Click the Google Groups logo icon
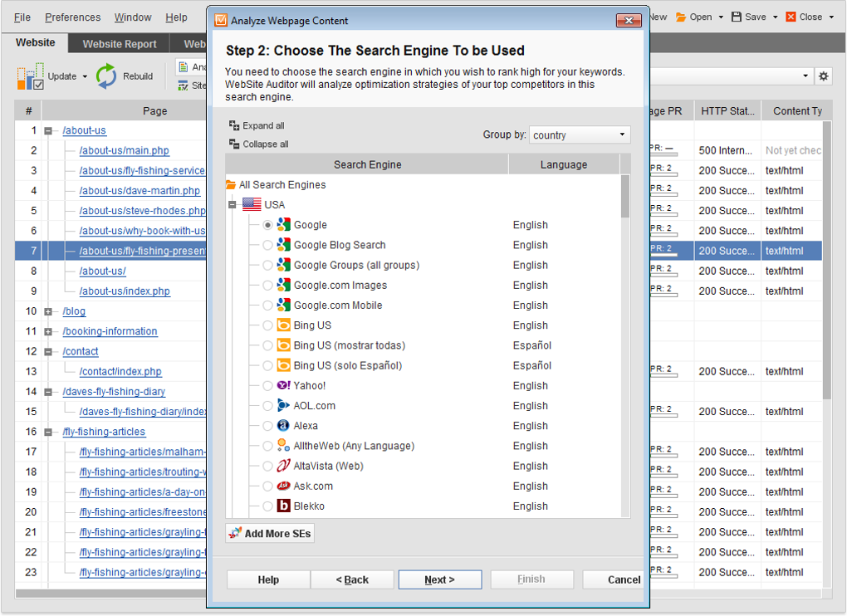 click(284, 265)
